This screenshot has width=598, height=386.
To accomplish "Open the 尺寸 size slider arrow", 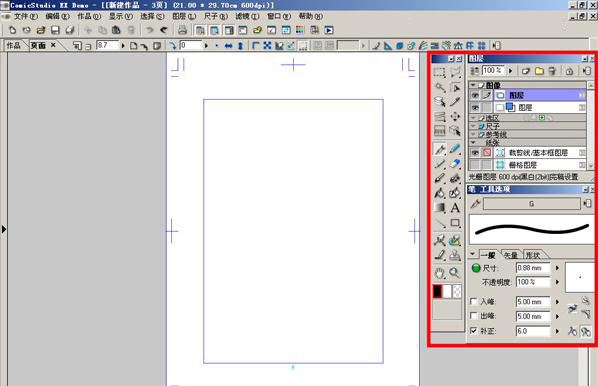I will coord(557,268).
